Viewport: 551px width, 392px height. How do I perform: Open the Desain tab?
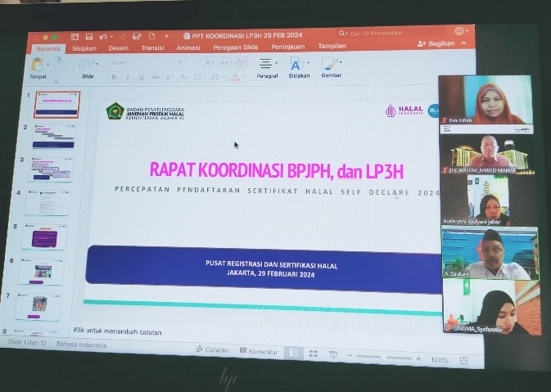point(119,48)
